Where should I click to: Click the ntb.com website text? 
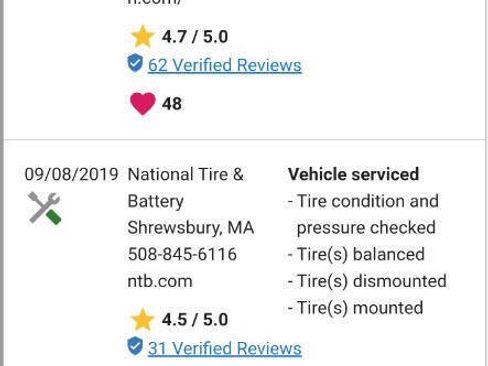click(x=160, y=281)
